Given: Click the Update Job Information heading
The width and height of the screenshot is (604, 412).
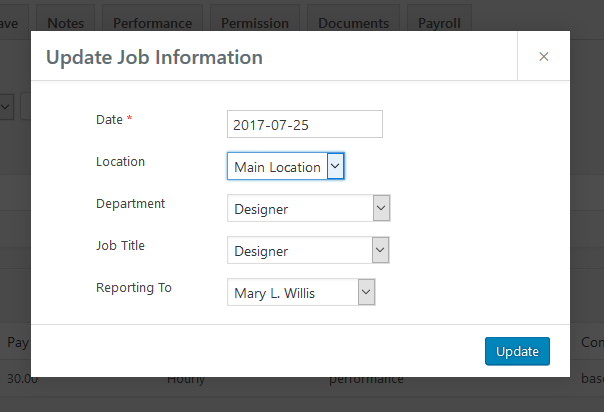Looking at the screenshot, I should point(154,57).
